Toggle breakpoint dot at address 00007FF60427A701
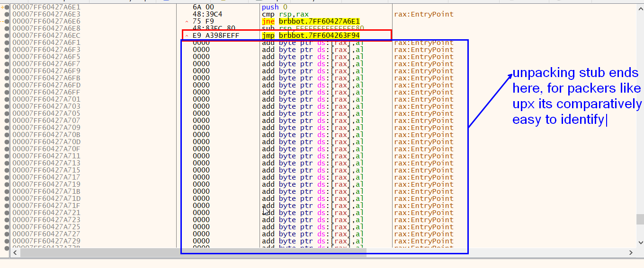Image resolution: width=644 pixels, height=268 pixels. coord(7,99)
